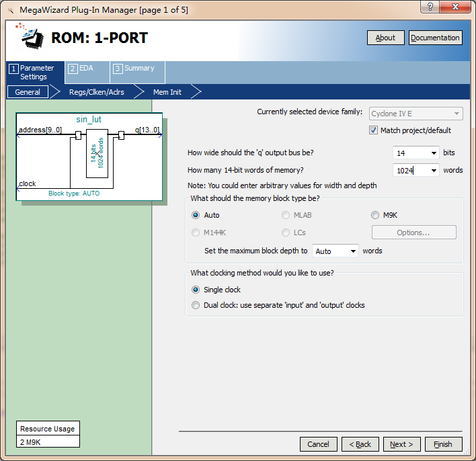Select the General sub-page
The image size is (476, 461).
click(28, 92)
